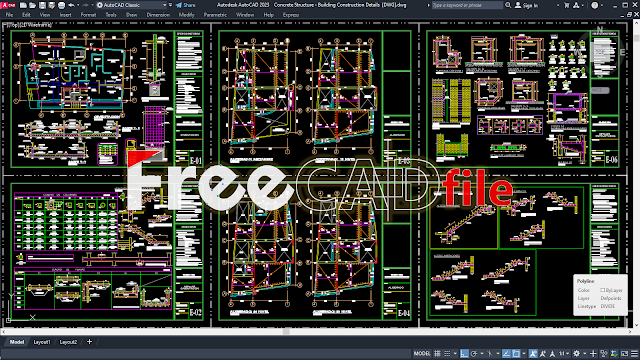Open polar tracking angles dropdown arrow
The height and width of the screenshot is (360, 640).
pos(482,354)
